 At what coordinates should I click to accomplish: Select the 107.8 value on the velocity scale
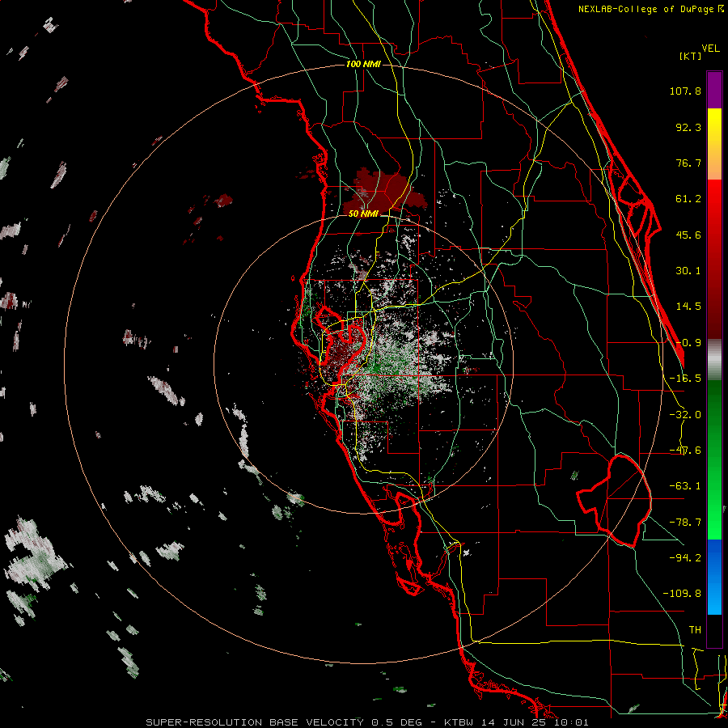click(x=685, y=91)
